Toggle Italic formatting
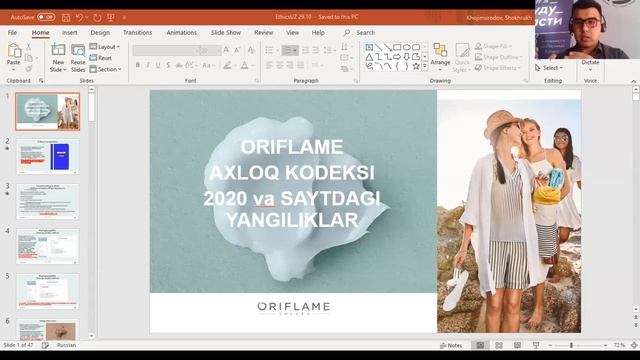 148,65
